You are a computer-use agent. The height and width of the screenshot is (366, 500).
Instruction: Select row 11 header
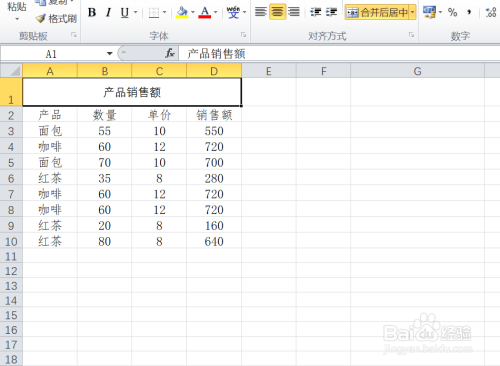pyautogui.click(x=11, y=256)
